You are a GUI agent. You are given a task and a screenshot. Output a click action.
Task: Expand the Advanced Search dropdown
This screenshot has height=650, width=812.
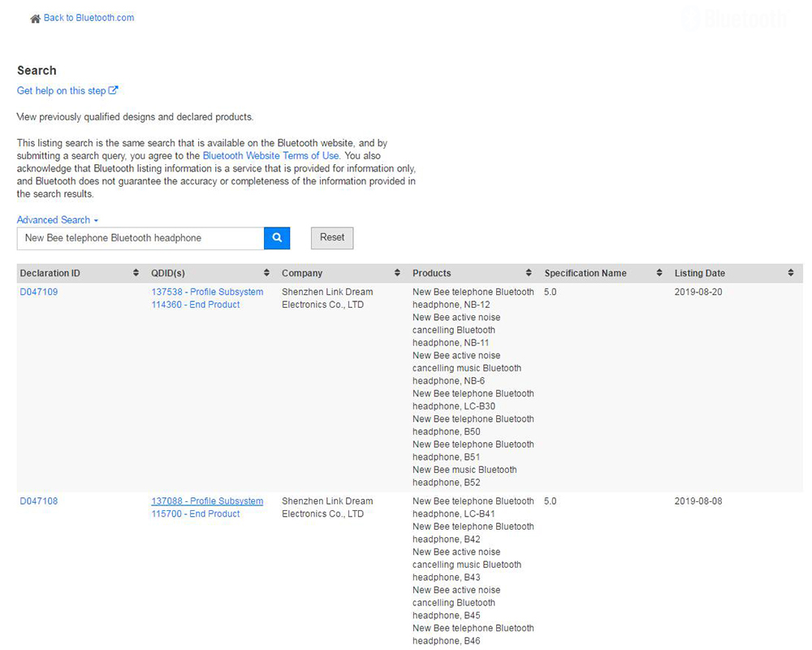pos(58,219)
